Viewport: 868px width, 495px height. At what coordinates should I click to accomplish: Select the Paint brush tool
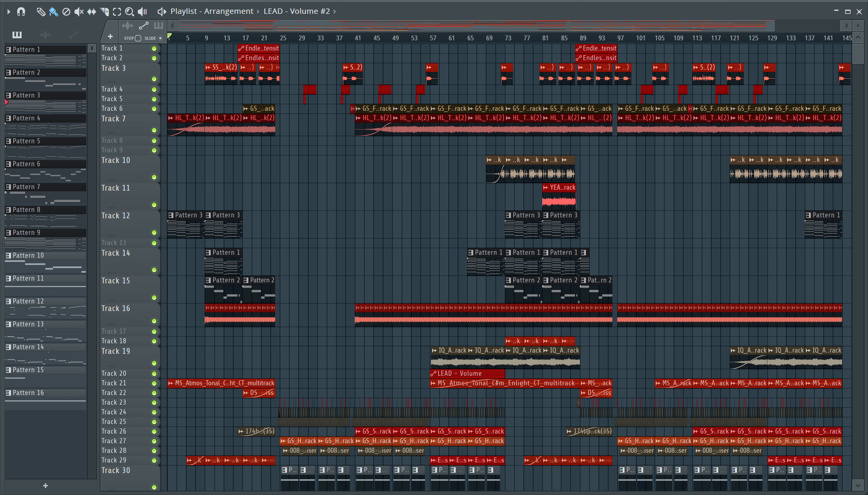[x=53, y=11]
